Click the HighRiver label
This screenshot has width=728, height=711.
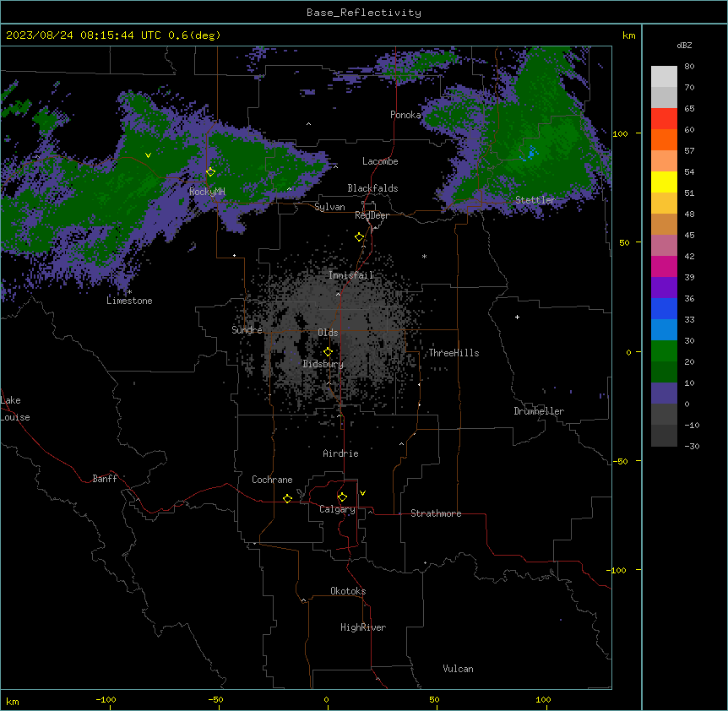363,627
